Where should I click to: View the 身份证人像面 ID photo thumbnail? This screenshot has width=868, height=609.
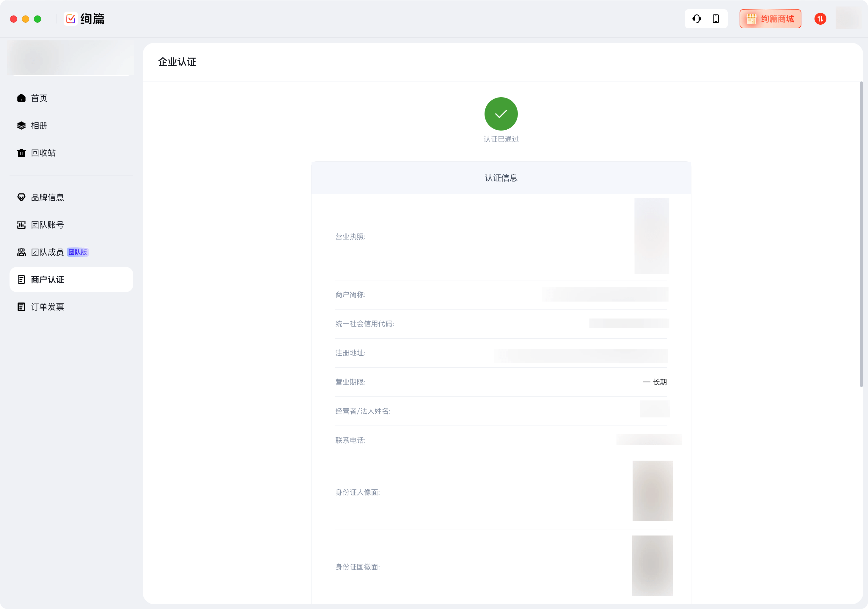pos(652,491)
